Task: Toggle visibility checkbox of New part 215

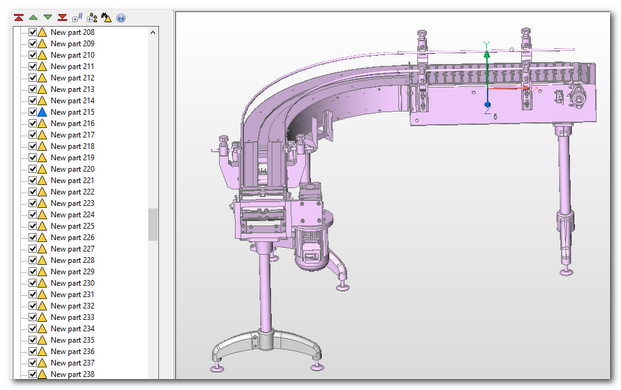Action: pos(32,112)
